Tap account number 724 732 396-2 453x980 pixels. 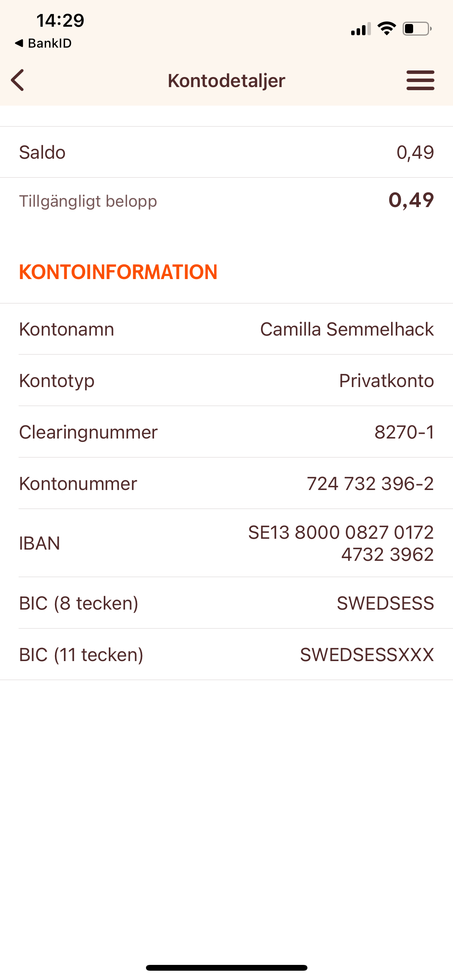click(x=370, y=483)
